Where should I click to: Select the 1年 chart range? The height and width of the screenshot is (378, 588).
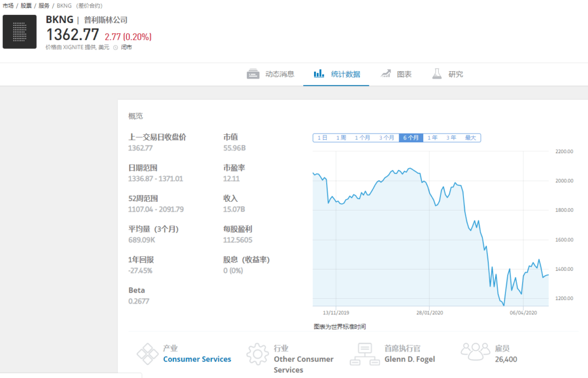pos(432,138)
